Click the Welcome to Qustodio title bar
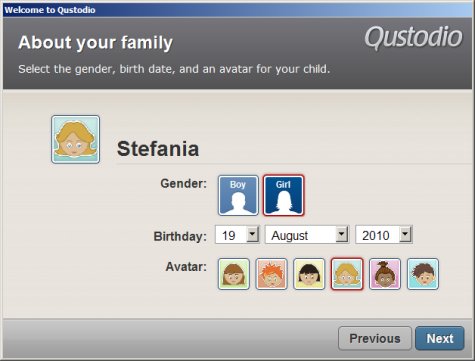475x361 pixels. click(x=237, y=10)
